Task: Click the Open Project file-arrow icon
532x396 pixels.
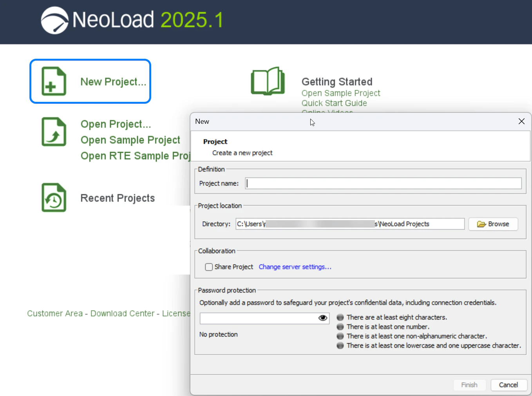Action: pos(54,132)
